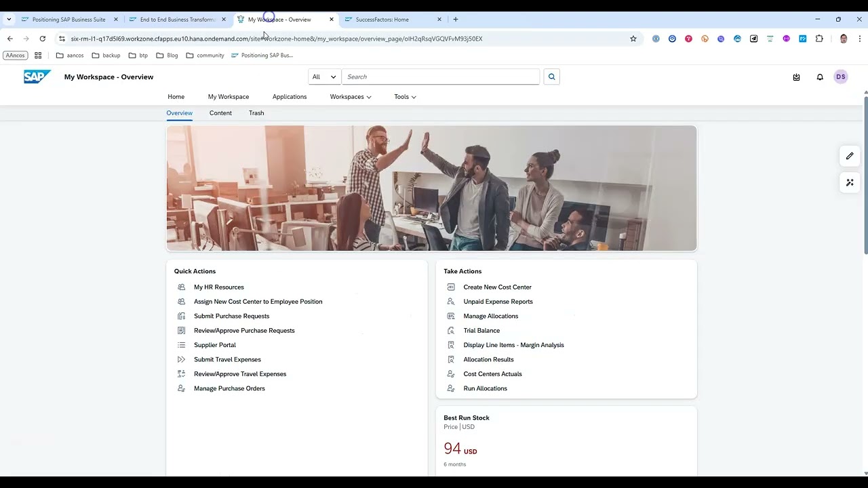Image resolution: width=868 pixels, height=488 pixels.
Task: Open Chrome three-dot menu
Action: tap(860, 39)
